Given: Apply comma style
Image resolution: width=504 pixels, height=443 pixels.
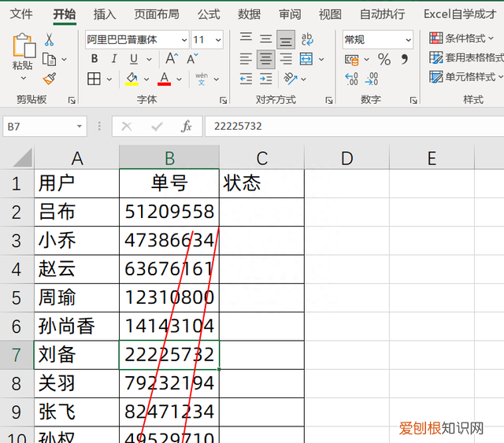Looking at the screenshot, I should [404, 60].
